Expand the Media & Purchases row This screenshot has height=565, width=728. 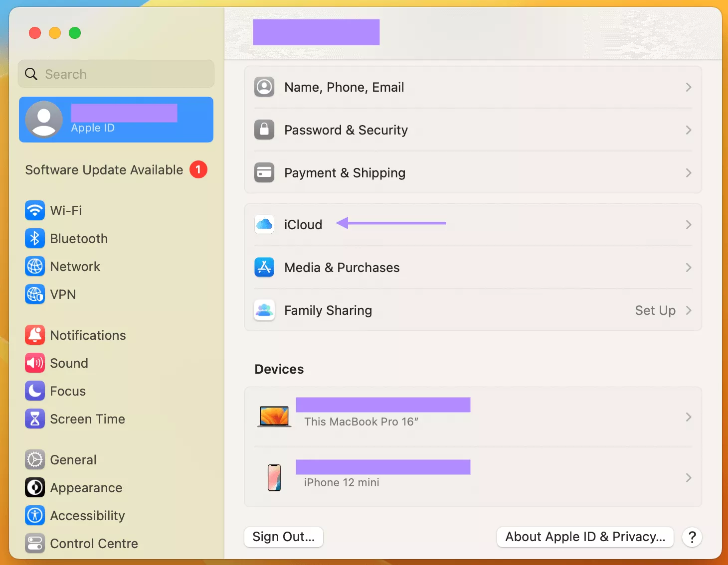point(689,268)
